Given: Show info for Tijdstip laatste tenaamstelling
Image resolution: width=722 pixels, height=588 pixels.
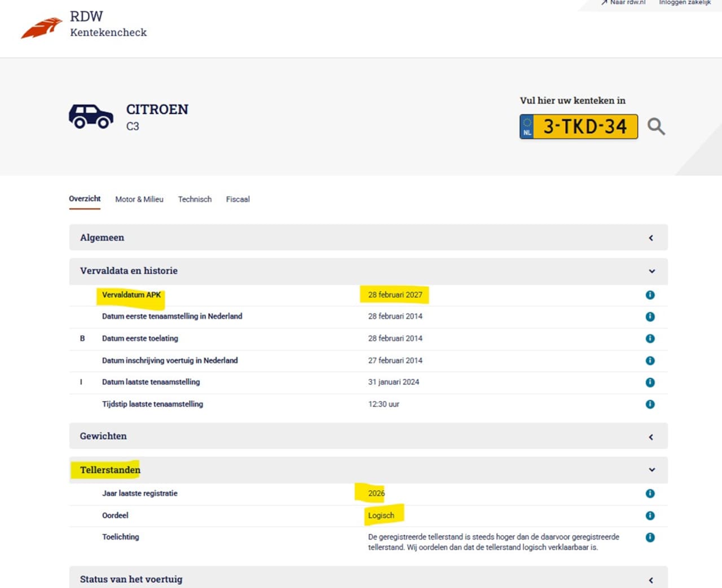Looking at the screenshot, I should coord(650,404).
